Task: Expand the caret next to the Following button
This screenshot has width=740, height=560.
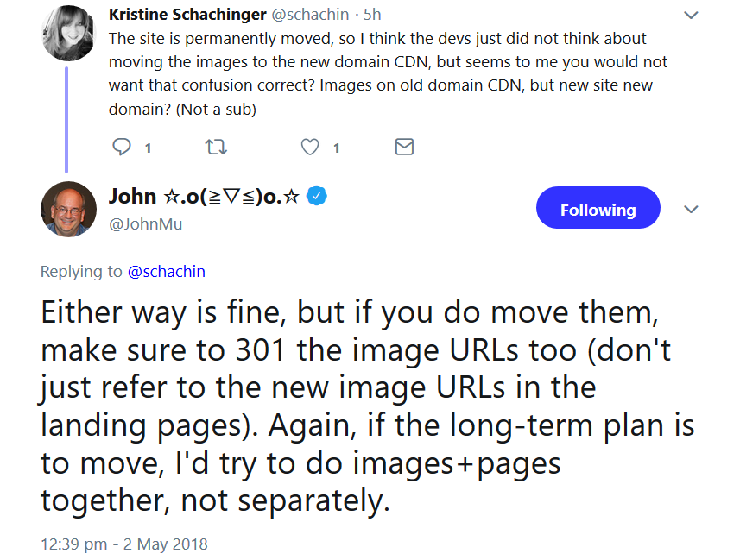Action: pos(691,209)
